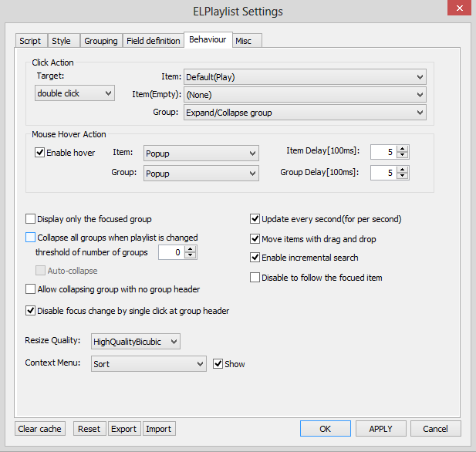Expand the Item Default(Play) dropdown
The image size is (476, 452).
coord(305,77)
